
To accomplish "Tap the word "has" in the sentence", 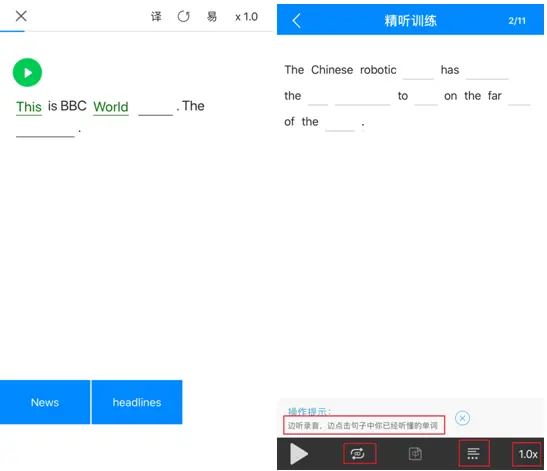I will [x=450, y=70].
